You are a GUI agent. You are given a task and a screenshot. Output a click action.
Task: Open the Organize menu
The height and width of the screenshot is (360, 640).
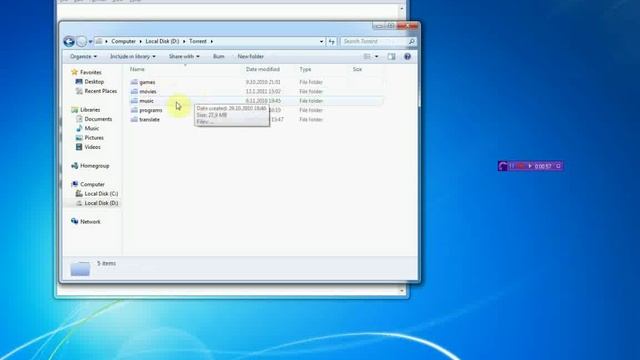tap(83, 56)
